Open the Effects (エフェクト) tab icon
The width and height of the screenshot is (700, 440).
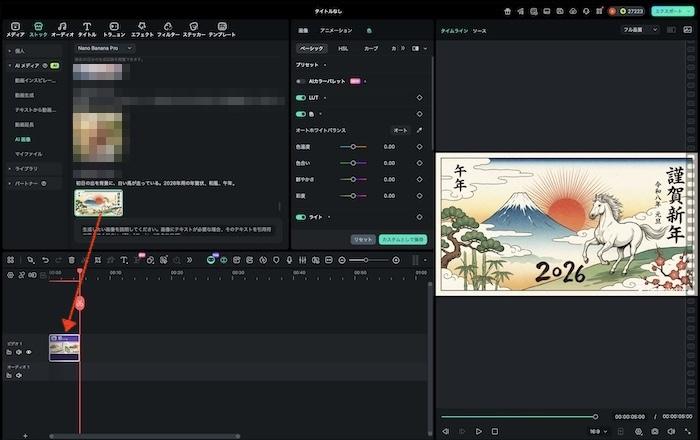(x=141, y=27)
